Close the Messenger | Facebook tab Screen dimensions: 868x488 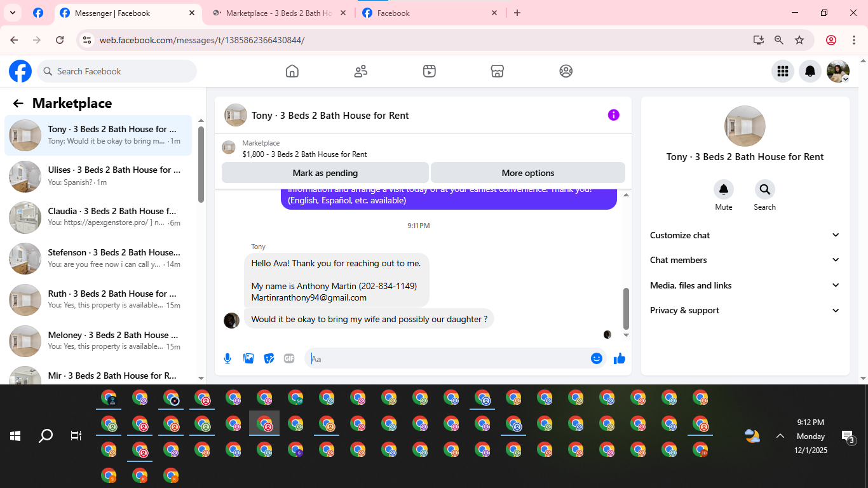pyautogui.click(x=193, y=13)
